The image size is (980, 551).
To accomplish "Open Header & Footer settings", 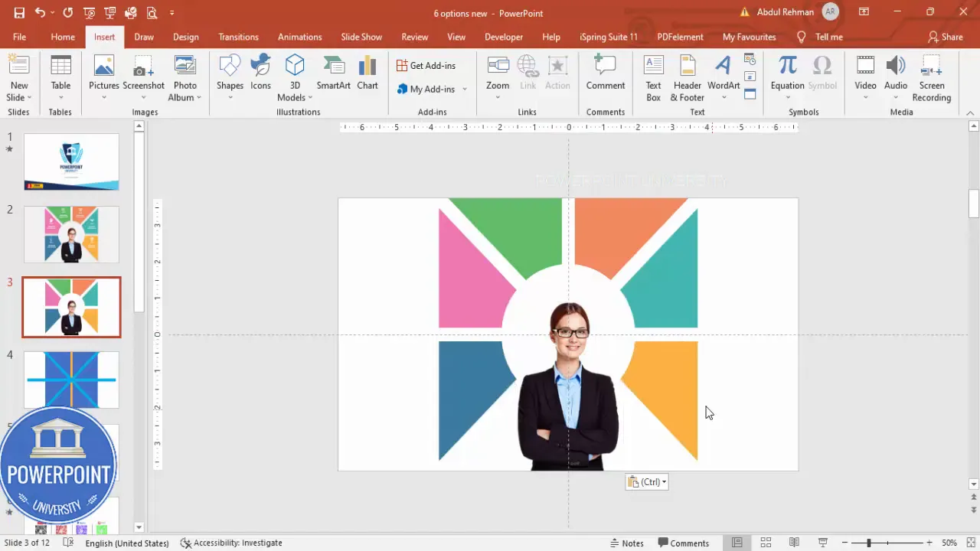I will (688, 78).
